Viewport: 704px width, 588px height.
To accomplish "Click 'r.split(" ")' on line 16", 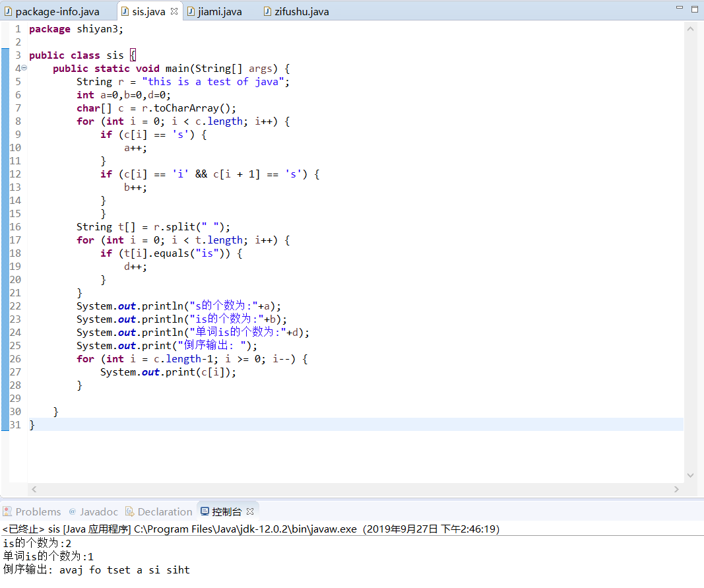I will click(189, 227).
